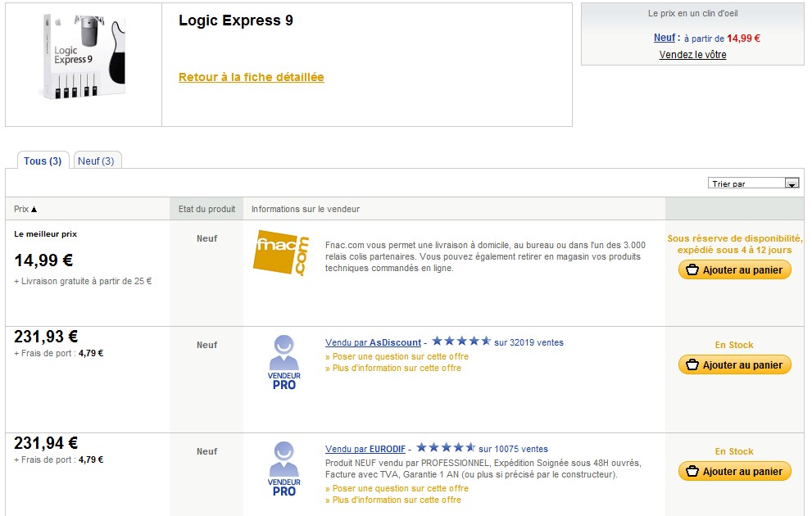
Task: Click the '231,93 €' price
Action: point(46,337)
